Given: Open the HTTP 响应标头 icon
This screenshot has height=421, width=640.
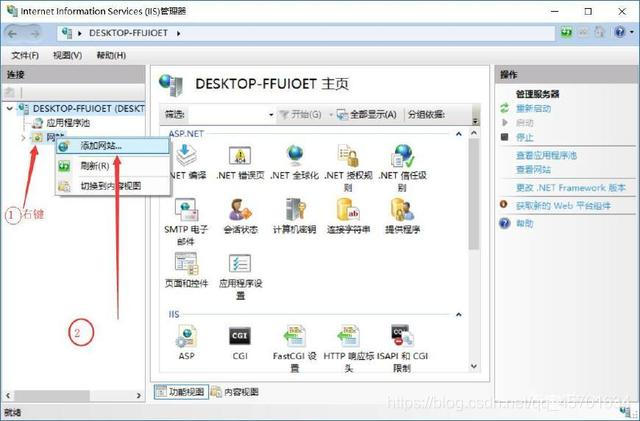Looking at the screenshot, I should 348,336.
